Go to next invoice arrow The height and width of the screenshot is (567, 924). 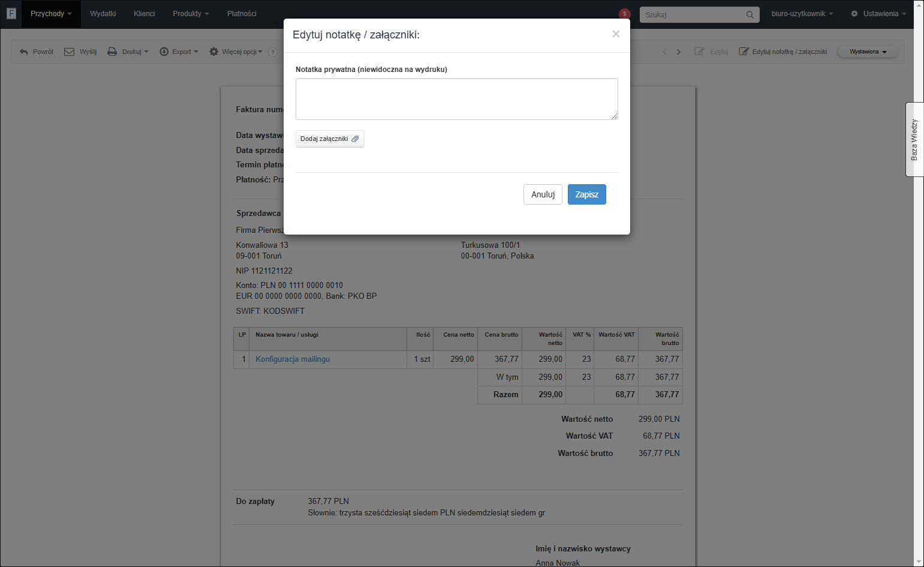(x=679, y=52)
